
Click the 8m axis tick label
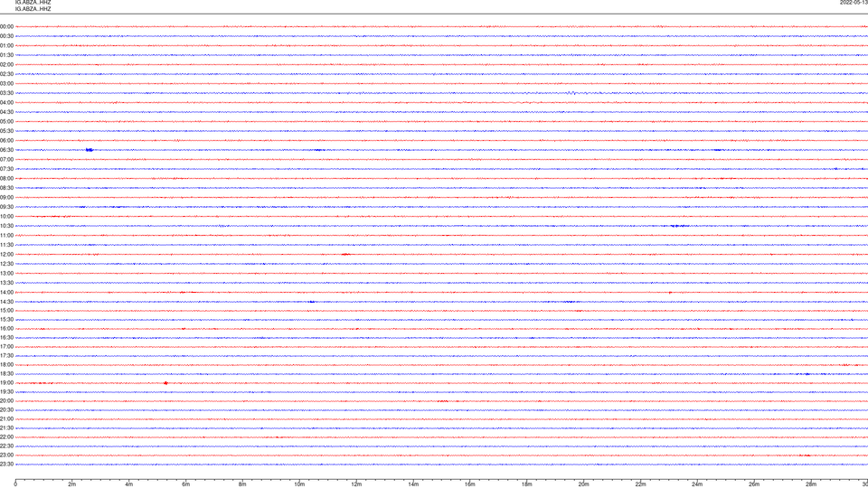click(242, 484)
